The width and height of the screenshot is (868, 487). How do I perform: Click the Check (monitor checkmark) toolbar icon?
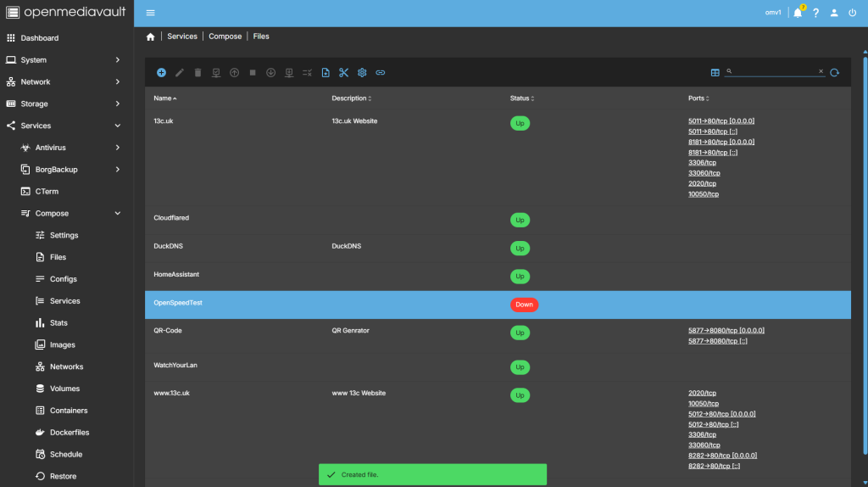216,73
